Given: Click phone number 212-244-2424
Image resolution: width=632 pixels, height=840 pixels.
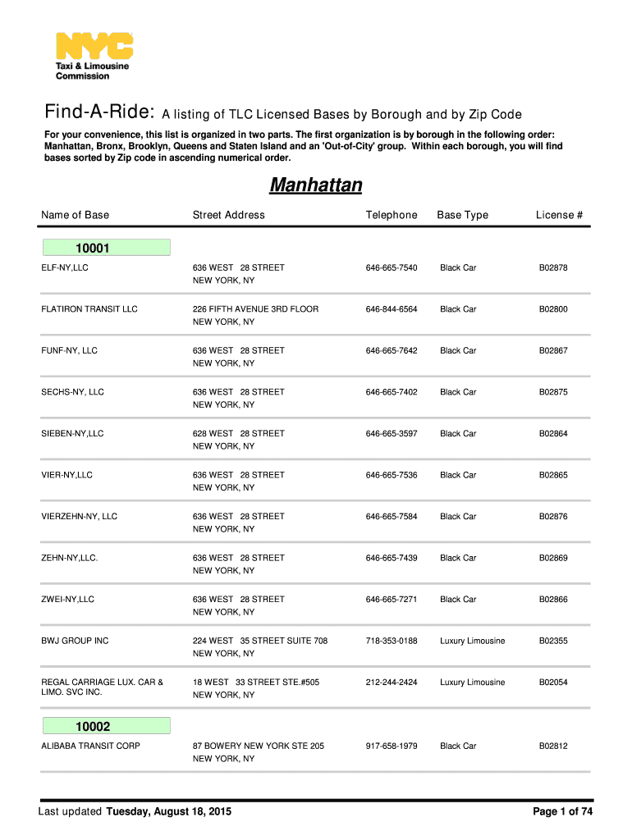Looking at the screenshot, I should [x=392, y=682].
